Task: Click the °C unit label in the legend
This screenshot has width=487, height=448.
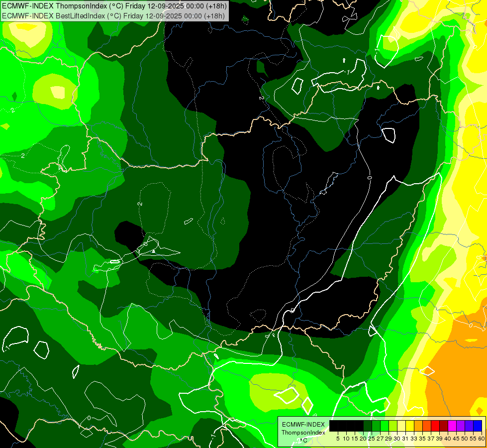Action: pyautogui.click(x=303, y=440)
